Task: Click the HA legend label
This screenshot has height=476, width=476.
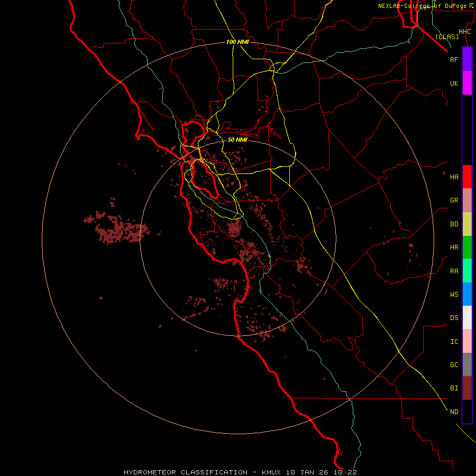Action: point(454,177)
